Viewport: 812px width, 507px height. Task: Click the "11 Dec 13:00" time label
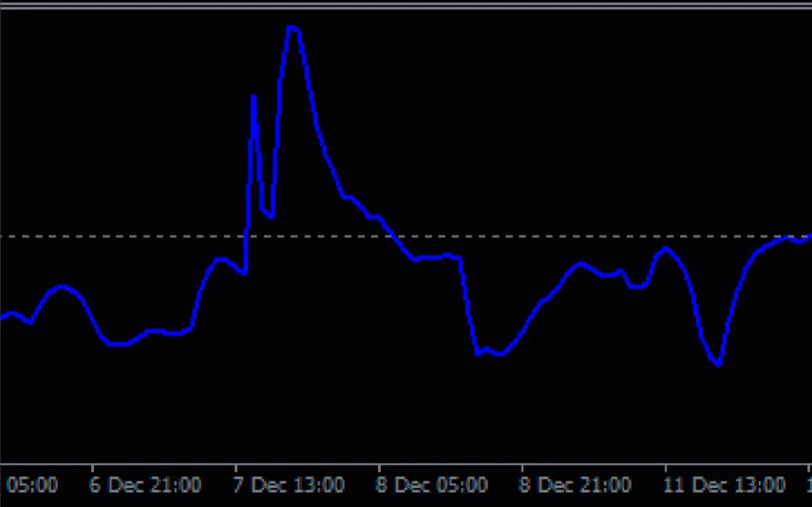[725, 485]
